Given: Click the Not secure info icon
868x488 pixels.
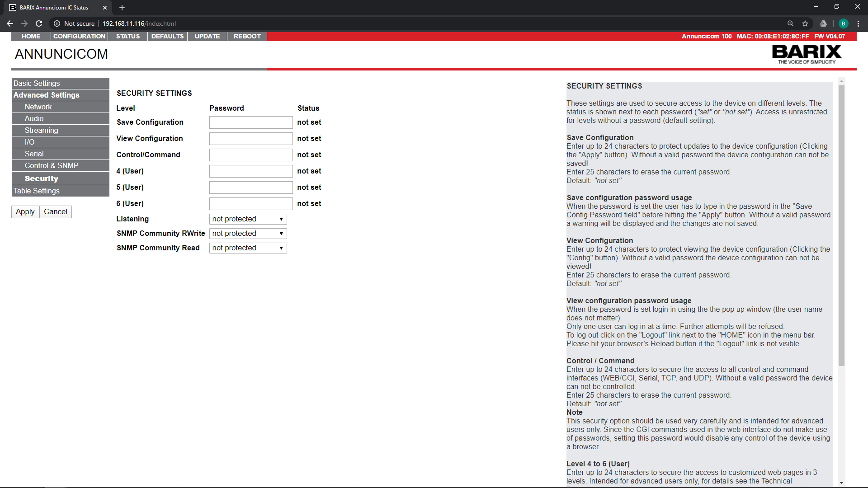Looking at the screenshot, I should pyautogui.click(x=57, y=23).
